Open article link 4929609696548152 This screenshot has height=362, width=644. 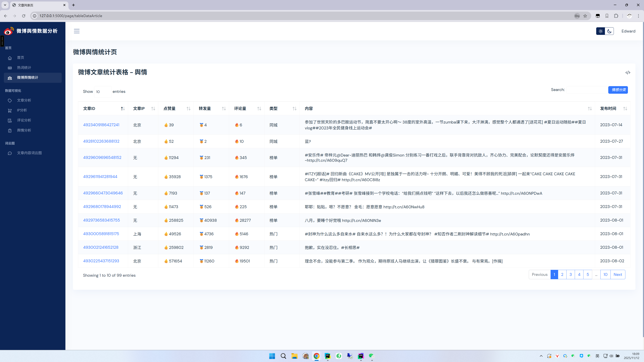102,157
